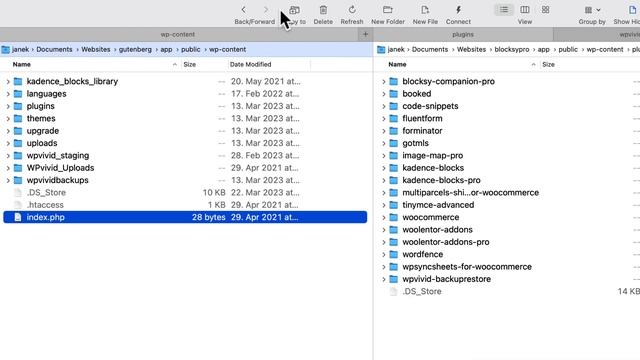Go back with the Back arrow
Screen dimensions: 640x360
243,10
